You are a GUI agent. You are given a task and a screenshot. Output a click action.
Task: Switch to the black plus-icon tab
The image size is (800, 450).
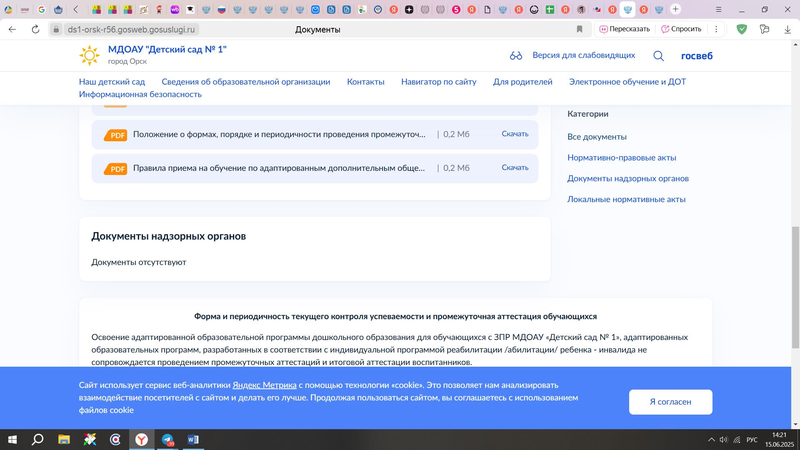(409, 9)
